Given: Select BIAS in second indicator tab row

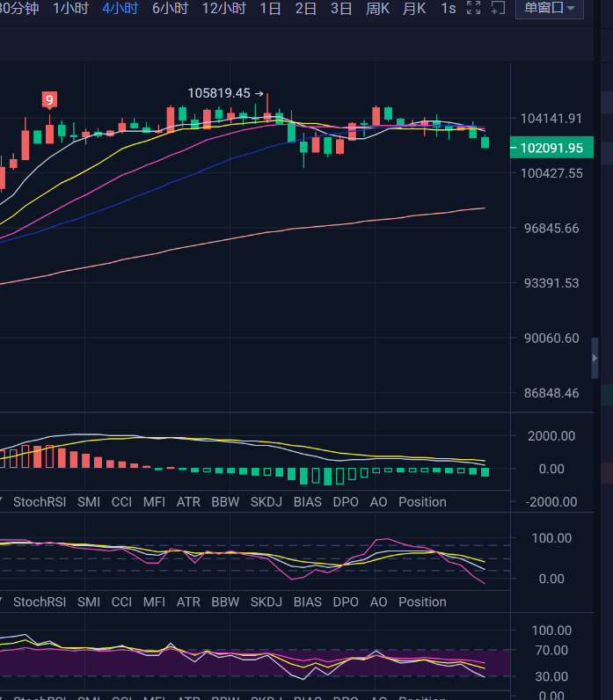Looking at the screenshot, I should pyautogui.click(x=308, y=602).
